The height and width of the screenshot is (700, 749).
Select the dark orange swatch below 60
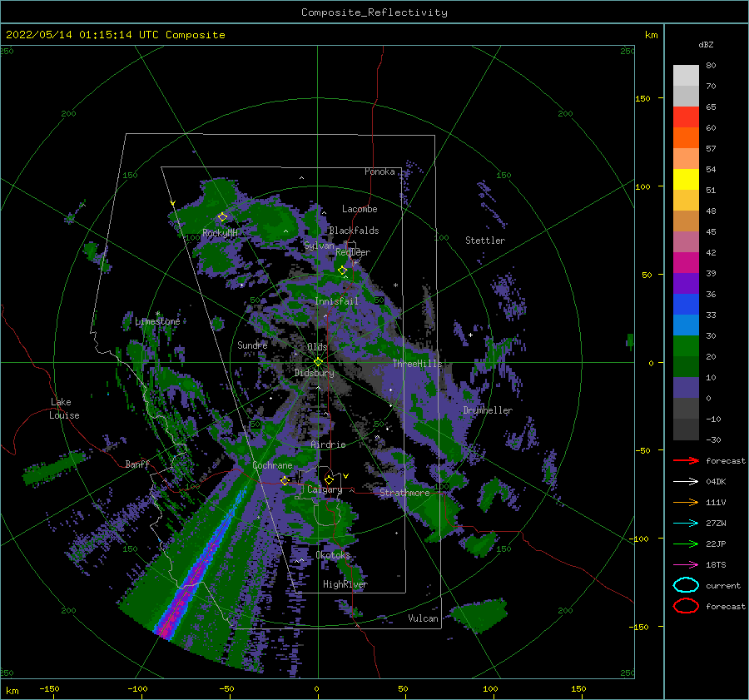686,137
